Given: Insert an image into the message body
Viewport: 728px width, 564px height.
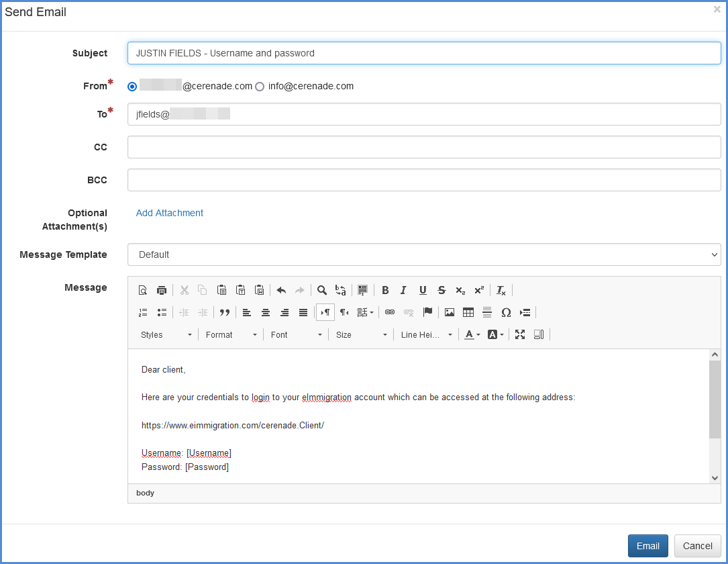Looking at the screenshot, I should (x=449, y=312).
